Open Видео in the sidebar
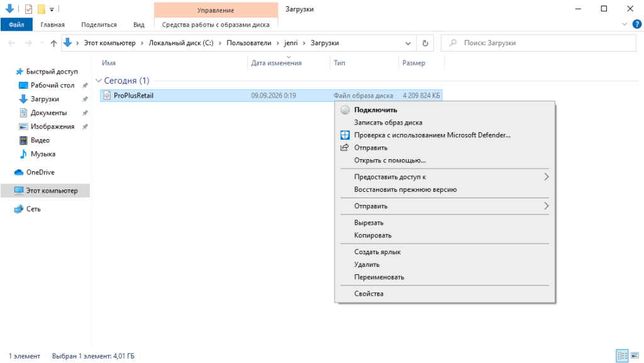The height and width of the screenshot is (363, 644). 40,140
